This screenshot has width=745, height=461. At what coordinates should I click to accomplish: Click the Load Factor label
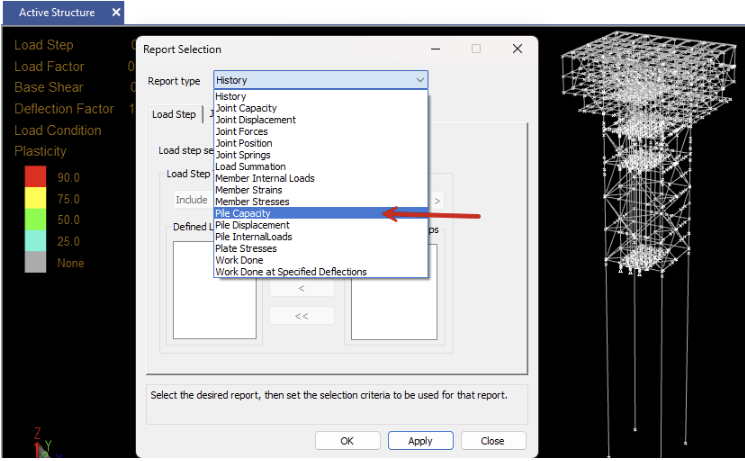coord(49,66)
